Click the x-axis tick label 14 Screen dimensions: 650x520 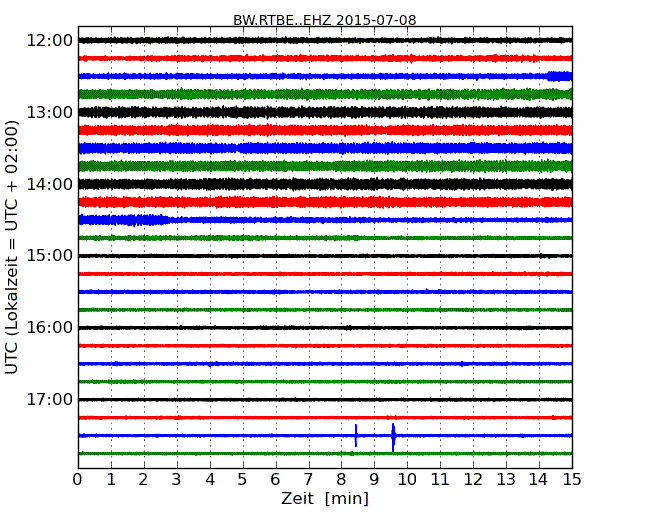coord(539,479)
